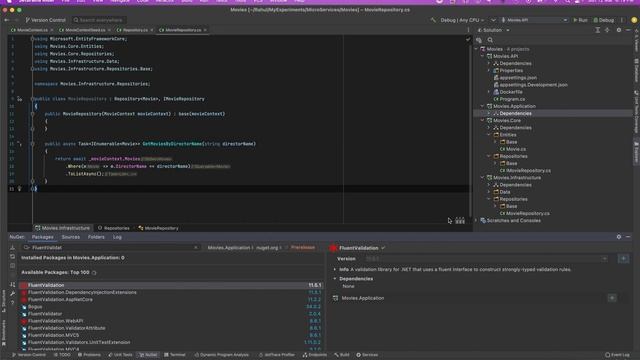
Task: Switch to the NuGet Sources tab
Action: [71, 237]
